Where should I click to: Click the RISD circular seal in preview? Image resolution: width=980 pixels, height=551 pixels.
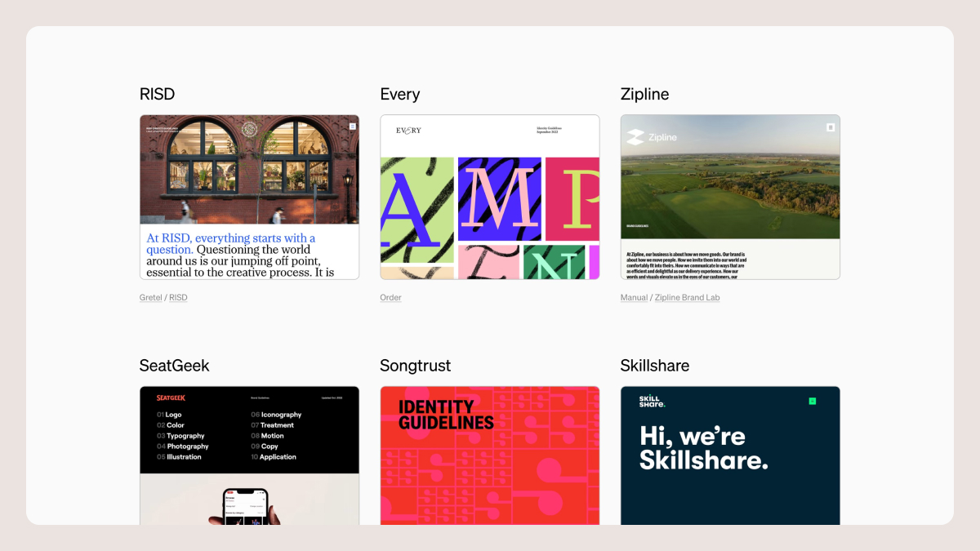pyautogui.click(x=249, y=129)
